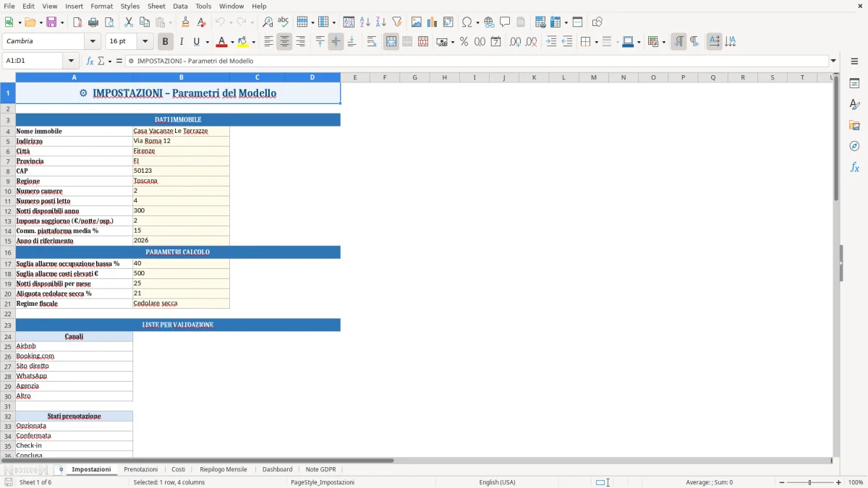Open the Styles menu
Screen dimensions: 868x488
[130, 6]
